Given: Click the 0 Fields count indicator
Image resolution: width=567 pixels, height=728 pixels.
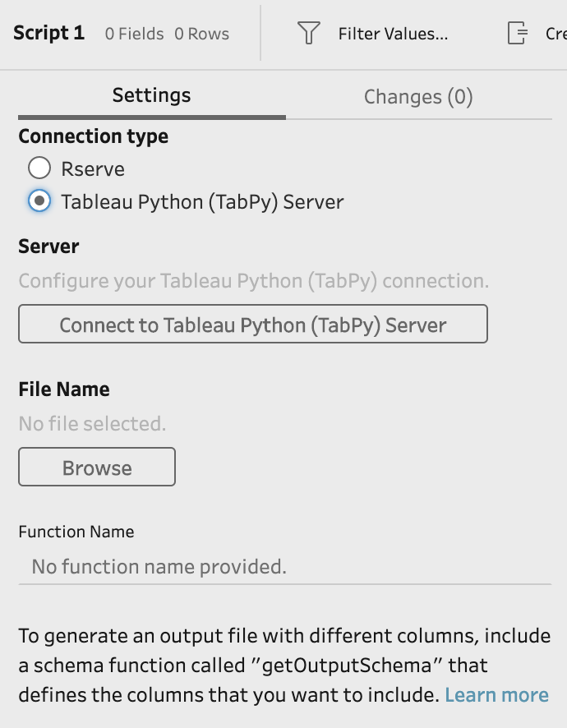Looking at the screenshot, I should point(133,34).
